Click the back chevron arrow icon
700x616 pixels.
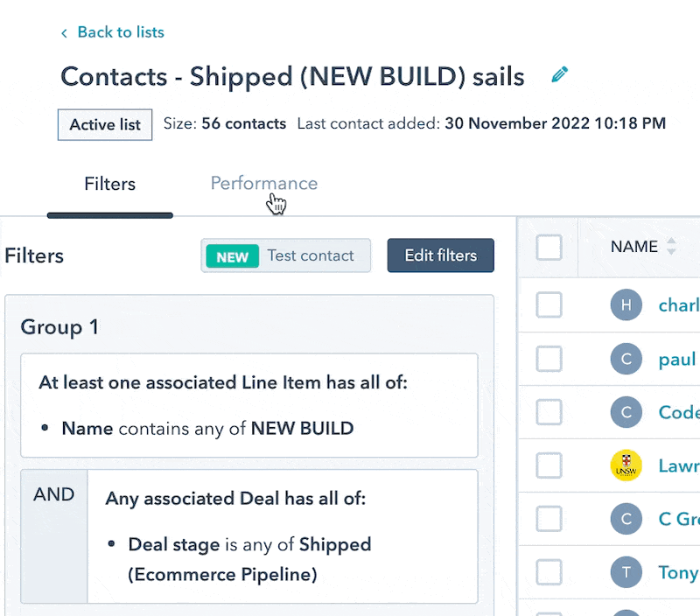click(64, 33)
